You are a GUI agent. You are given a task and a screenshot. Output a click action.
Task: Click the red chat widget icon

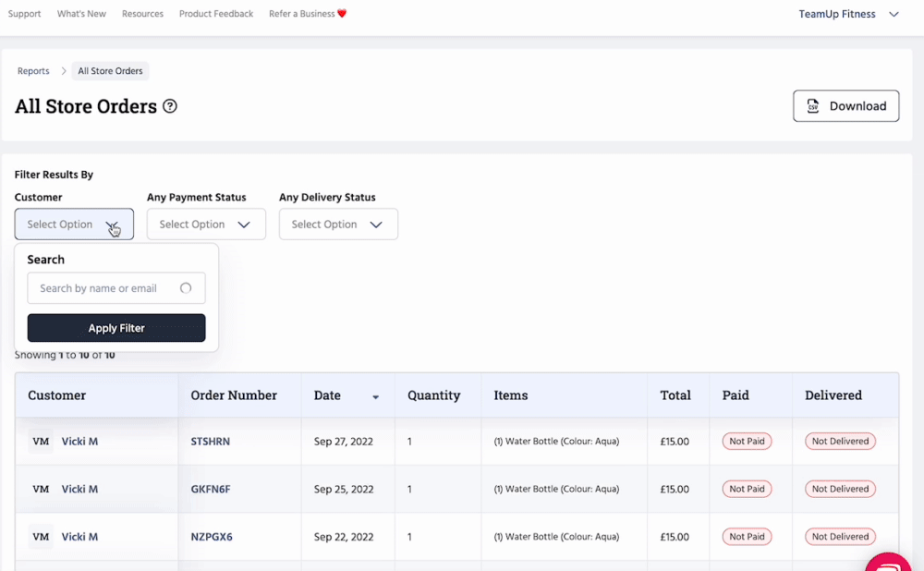[x=891, y=563]
